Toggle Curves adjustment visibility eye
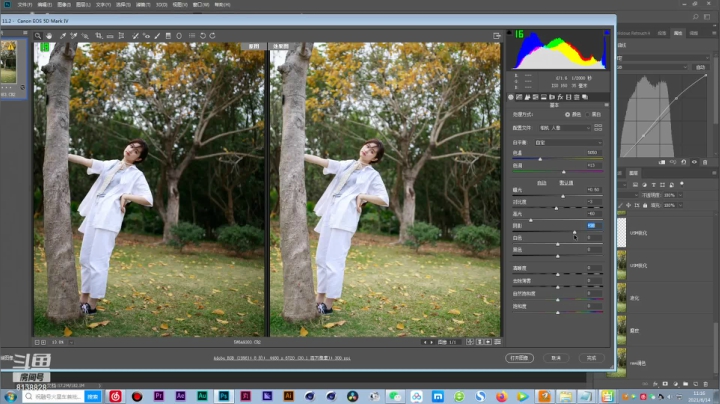 (694, 162)
